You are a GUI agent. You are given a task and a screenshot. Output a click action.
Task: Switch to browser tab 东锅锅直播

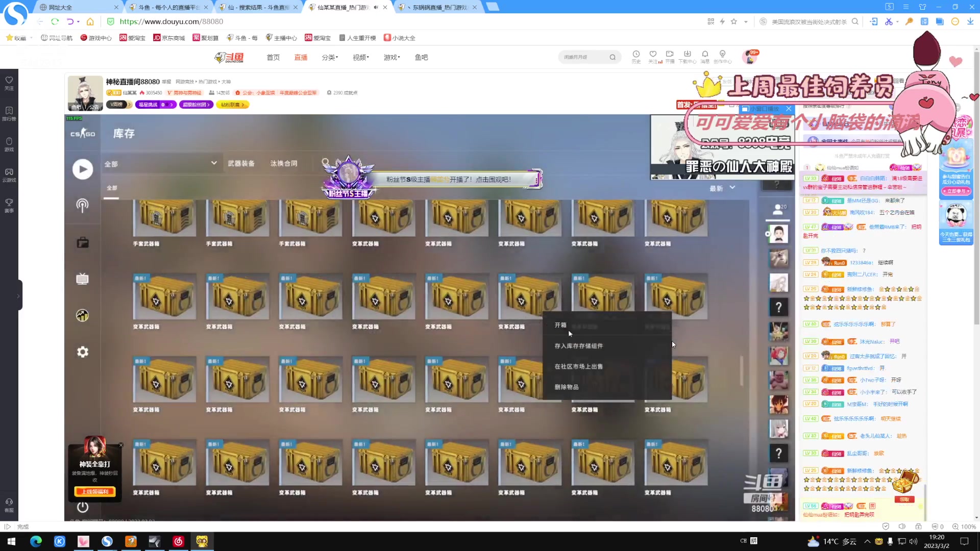click(437, 7)
